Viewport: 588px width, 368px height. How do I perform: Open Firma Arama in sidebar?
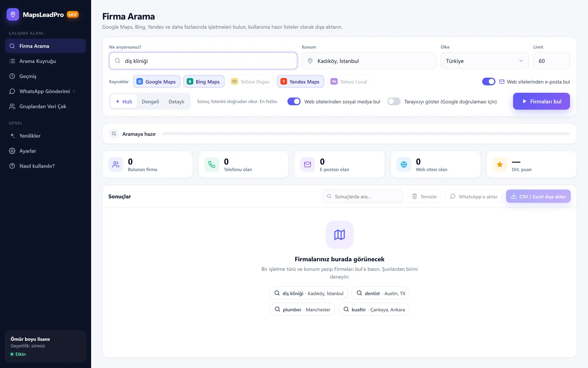point(46,46)
